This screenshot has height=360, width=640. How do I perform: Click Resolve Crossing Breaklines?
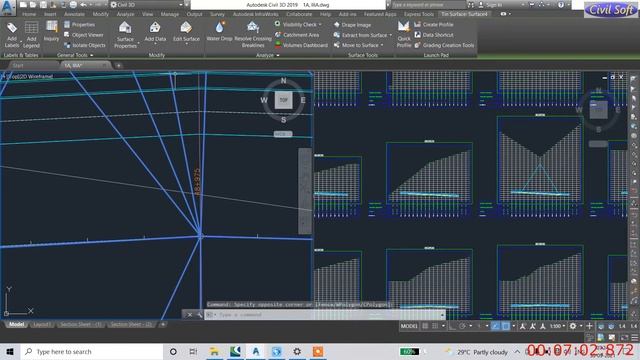tap(253, 35)
